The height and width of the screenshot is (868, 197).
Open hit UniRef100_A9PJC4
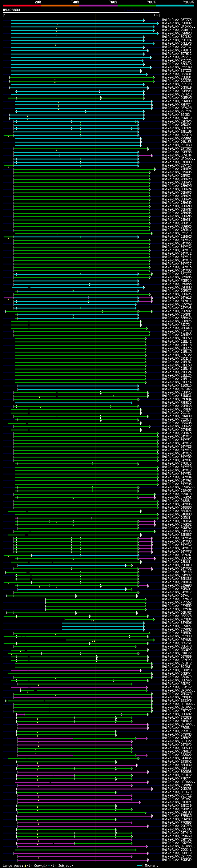[x=177, y=40]
